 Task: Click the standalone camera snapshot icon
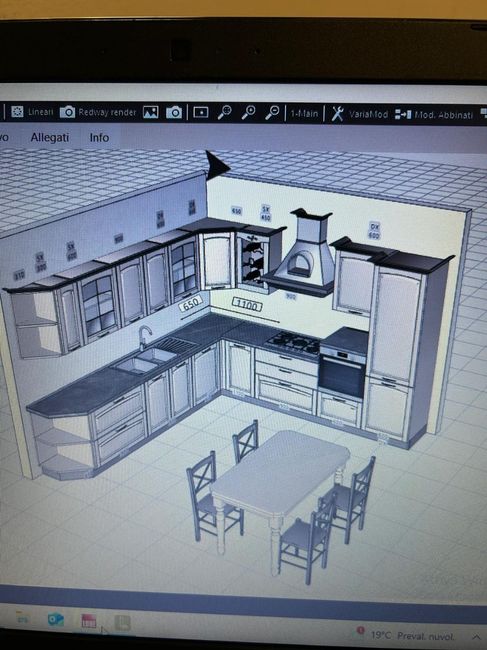click(174, 112)
